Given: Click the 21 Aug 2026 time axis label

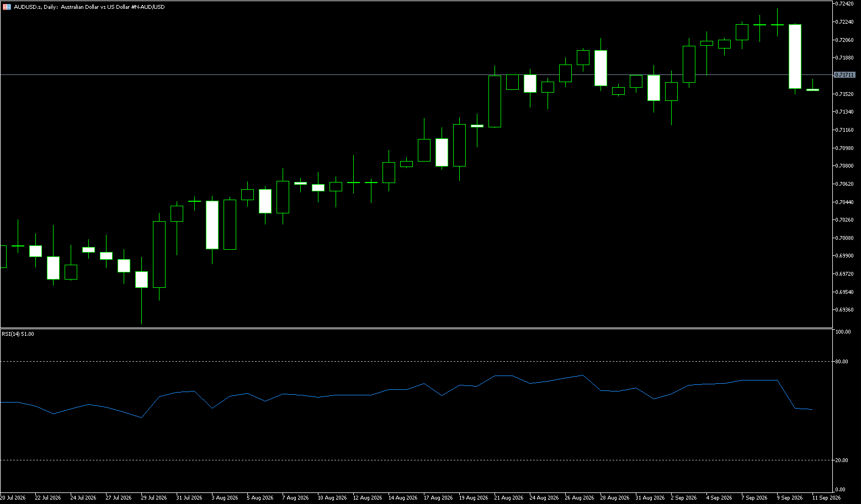Looking at the screenshot, I should (x=509, y=498).
